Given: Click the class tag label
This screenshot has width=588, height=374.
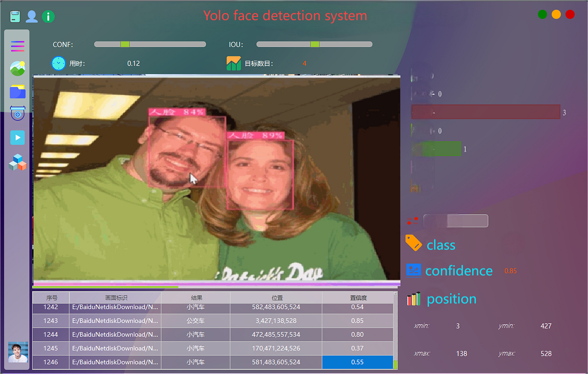Looking at the screenshot, I should coord(441,245).
